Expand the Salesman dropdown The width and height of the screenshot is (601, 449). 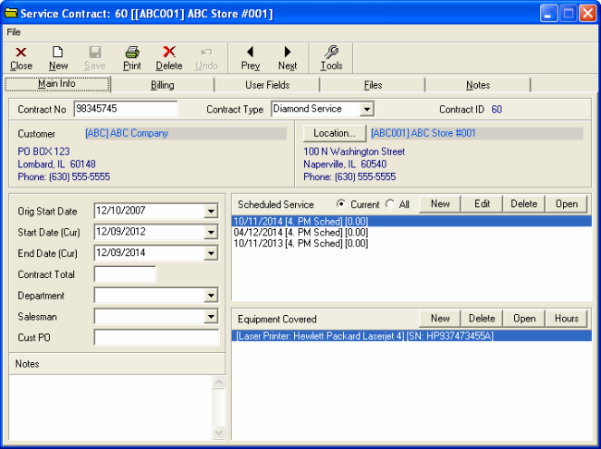click(x=211, y=316)
